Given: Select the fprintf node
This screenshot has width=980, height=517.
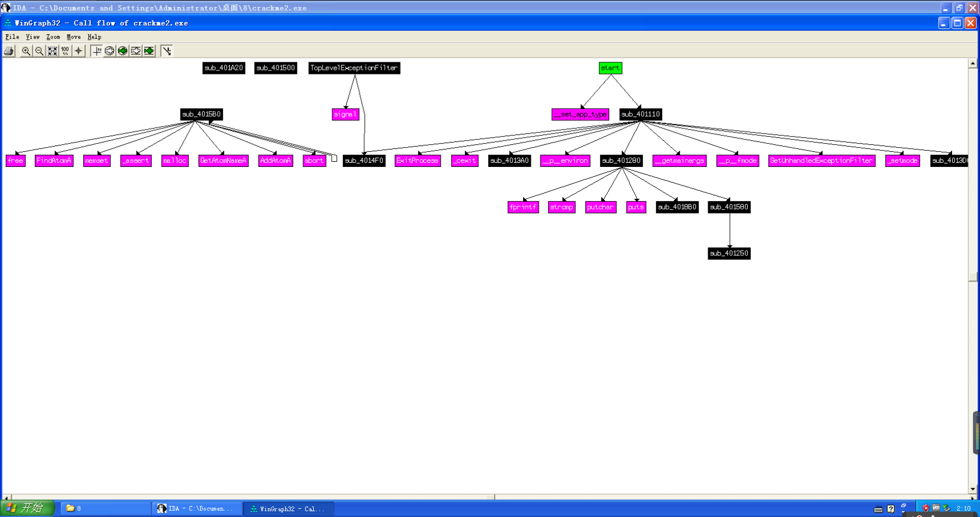Looking at the screenshot, I should (523, 208).
